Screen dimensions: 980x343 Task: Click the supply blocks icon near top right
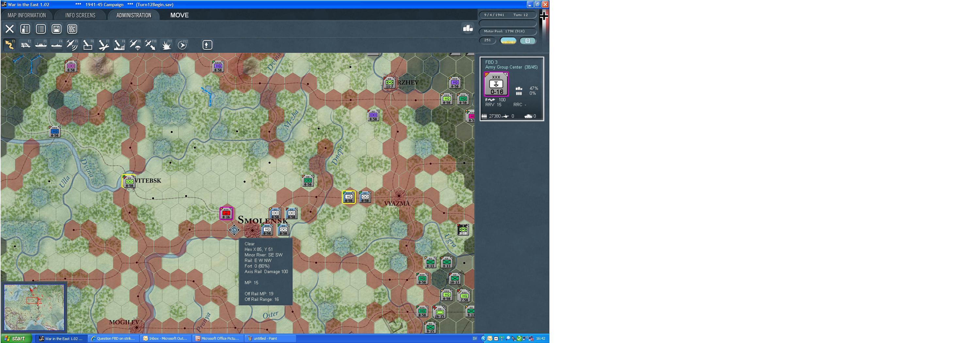point(467,28)
